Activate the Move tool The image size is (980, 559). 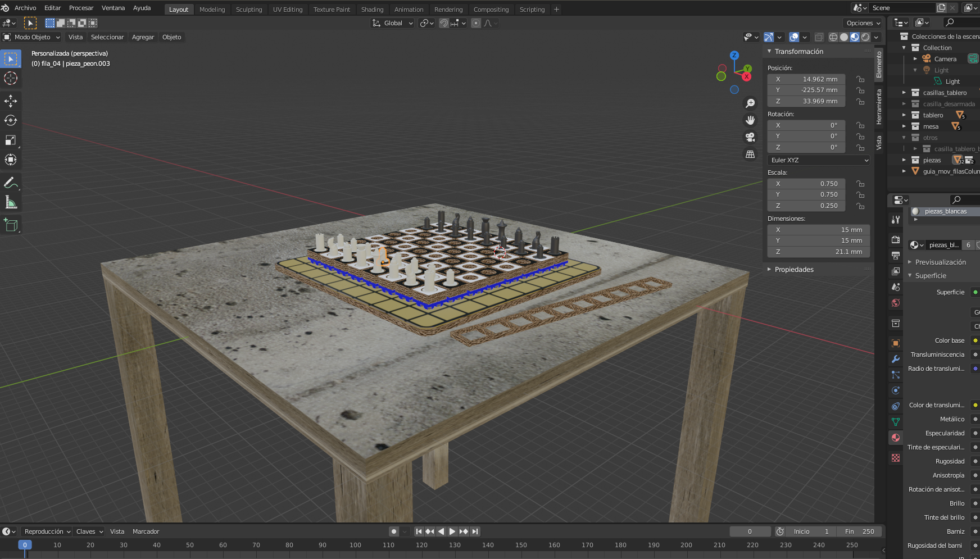[11, 101]
